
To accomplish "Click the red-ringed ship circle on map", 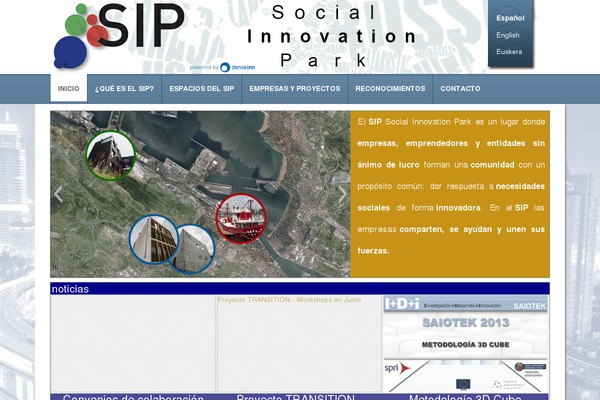I will [x=241, y=219].
